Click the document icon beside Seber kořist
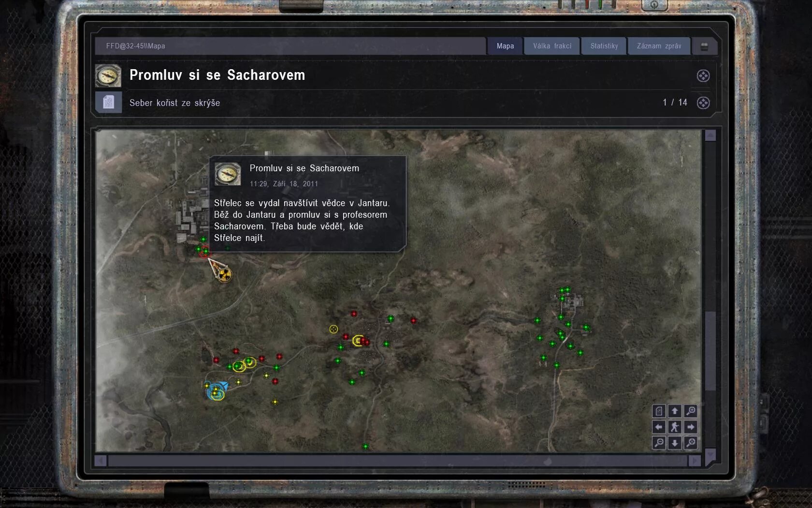This screenshot has width=812, height=508. [x=108, y=102]
